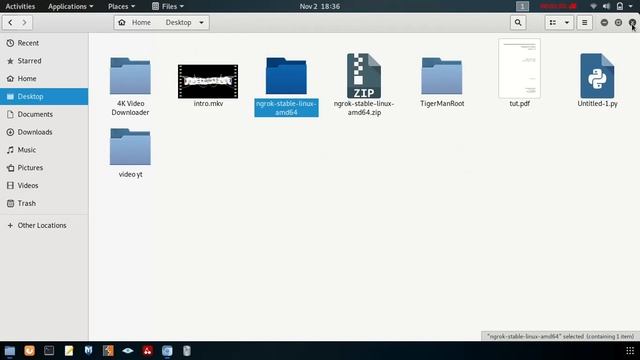The width and height of the screenshot is (640, 360).
Task: Go to Home in the sidebar
Action: coord(44,78)
